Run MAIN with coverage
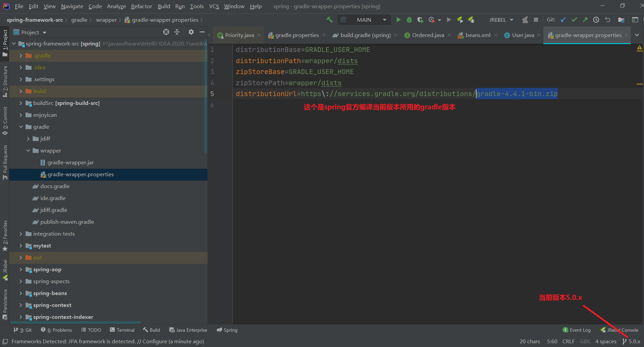Screen dimensions: 644x347 point(421,20)
